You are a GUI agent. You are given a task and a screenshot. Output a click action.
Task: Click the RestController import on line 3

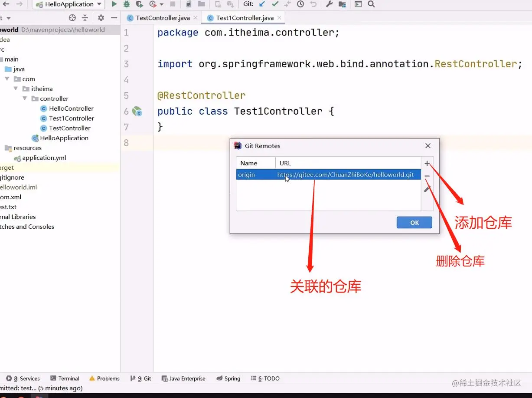pyautogui.click(x=476, y=64)
